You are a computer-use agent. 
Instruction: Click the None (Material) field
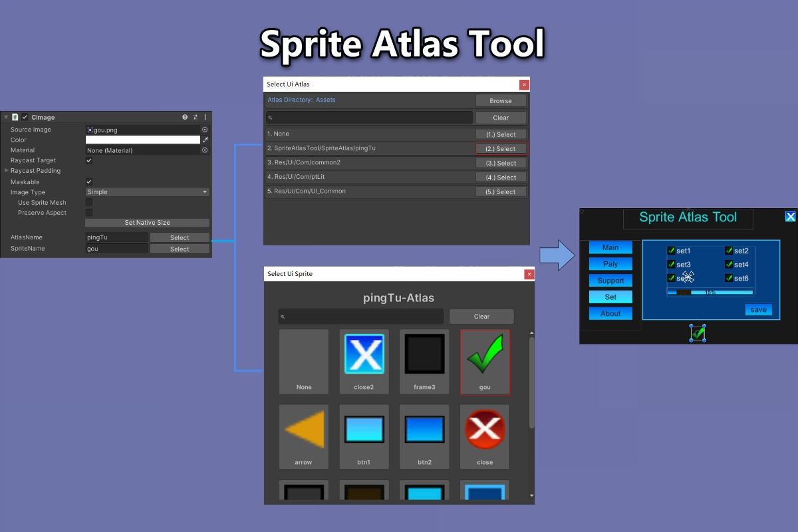[143, 150]
